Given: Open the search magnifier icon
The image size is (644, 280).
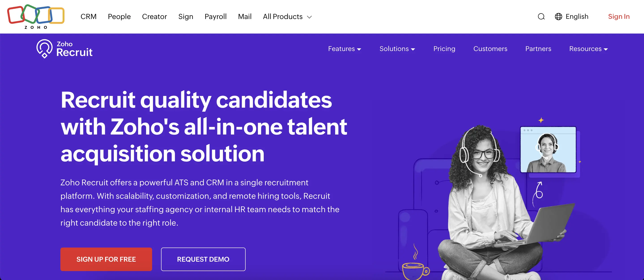Looking at the screenshot, I should click(541, 17).
